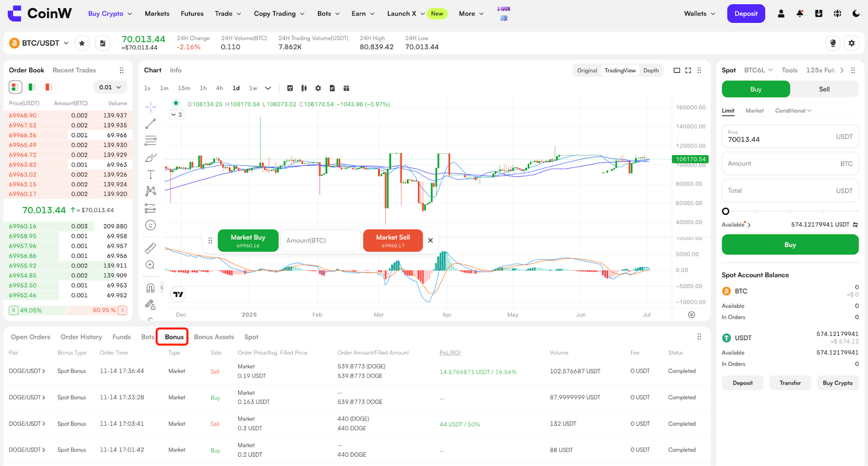Image resolution: width=868 pixels, height=466 pixels.
Task: Select the 4h chart interval
Action: pyautogui.click(x=219, y=88)
